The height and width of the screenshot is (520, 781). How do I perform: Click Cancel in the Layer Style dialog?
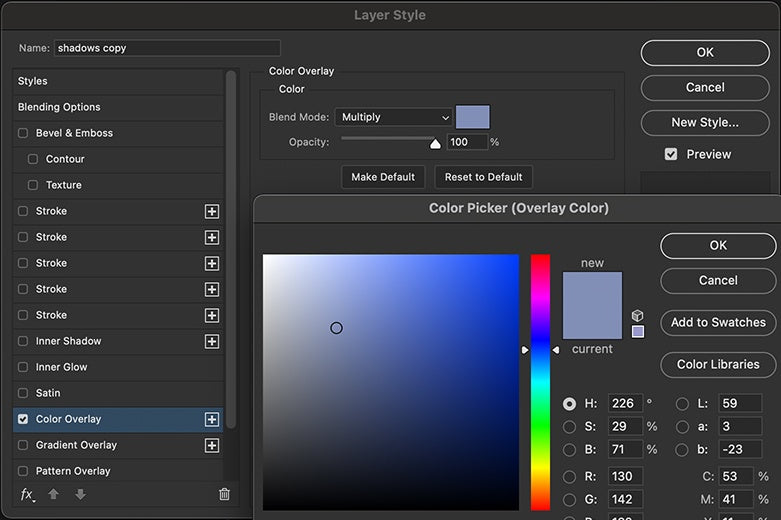(705, 88)
